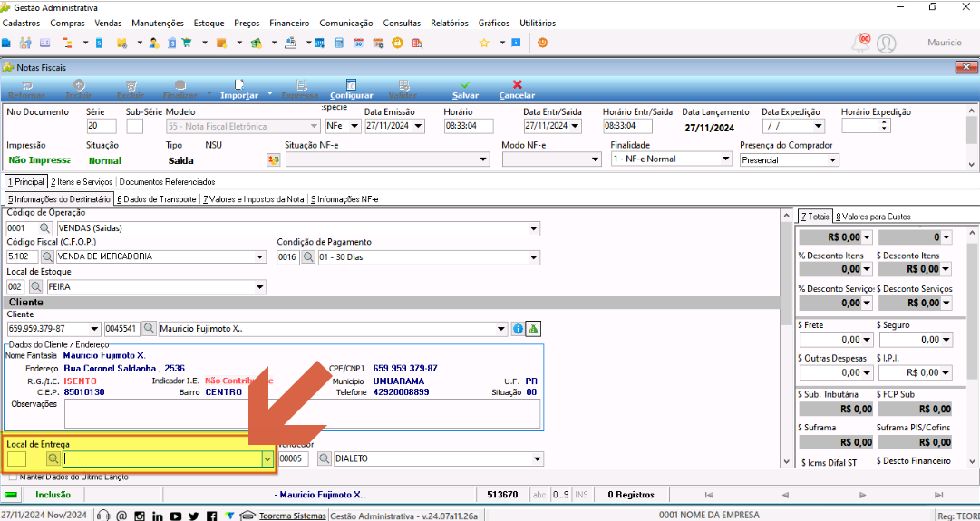Open the Data Expedição date dropdown
The image size is (980, 521).
818,126
